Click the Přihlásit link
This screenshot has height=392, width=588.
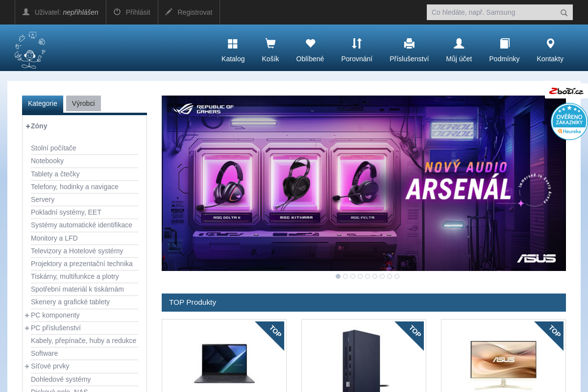pos(138,12)
